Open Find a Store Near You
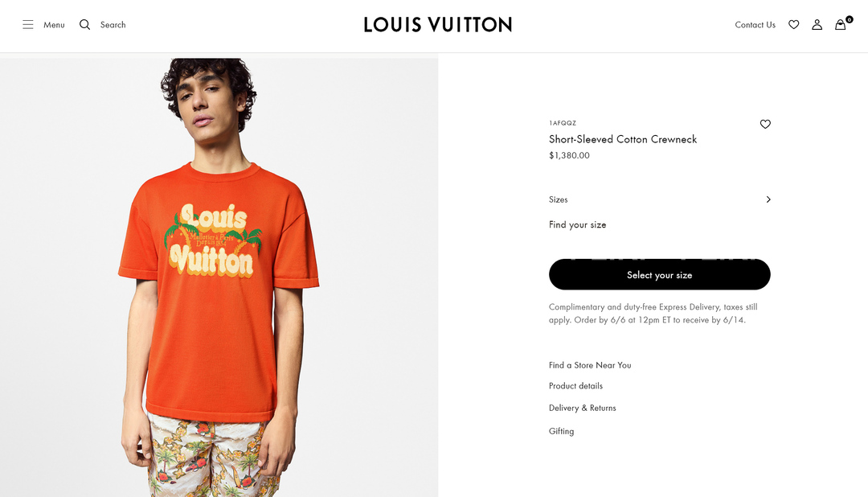 click(x=590, y=365)
